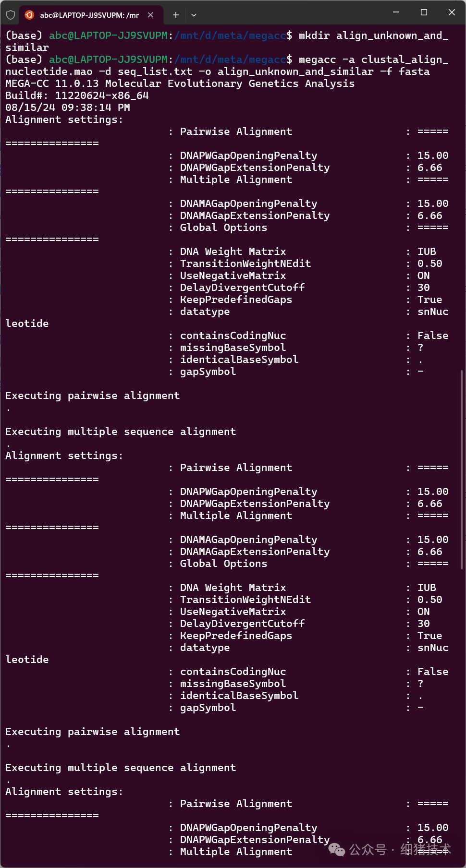This screenshot has width=466, height=868.
Task: Click the Build# 11220624-x86_64 line
Action: click(77, 96)
